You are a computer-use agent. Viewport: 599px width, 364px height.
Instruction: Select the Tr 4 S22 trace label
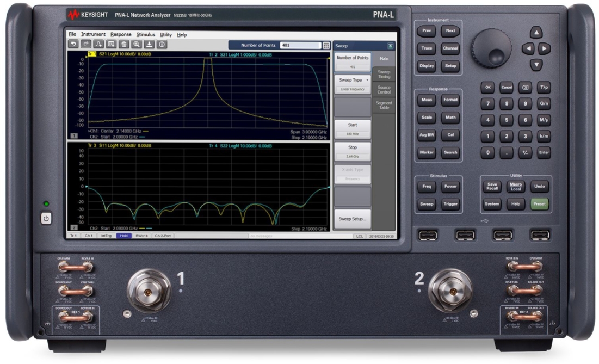(x=240, y=146)
